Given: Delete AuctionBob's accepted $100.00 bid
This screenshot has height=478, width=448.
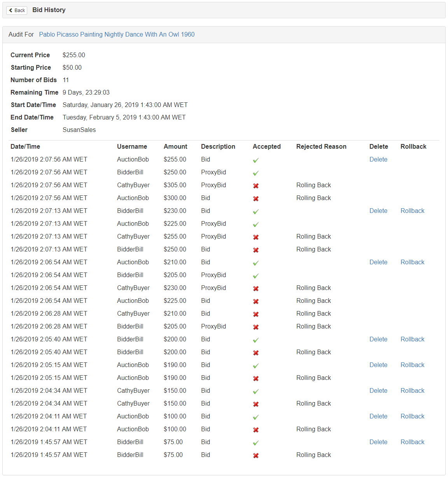Looking at the screenshot, I should 378,416.
